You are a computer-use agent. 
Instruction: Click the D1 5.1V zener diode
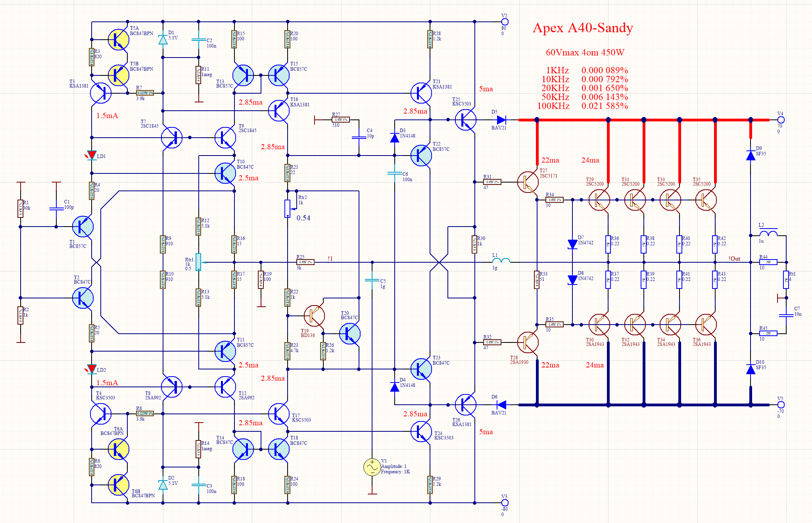tap(163, 39)
